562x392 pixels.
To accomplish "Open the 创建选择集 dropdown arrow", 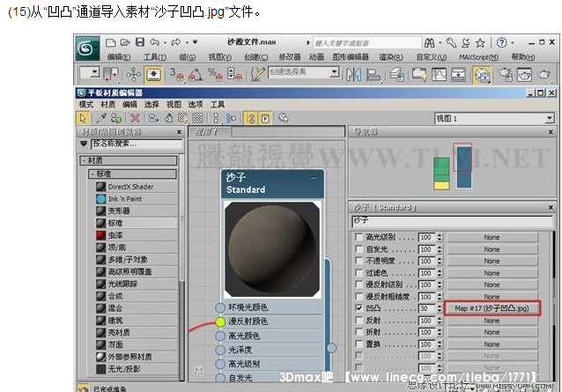I will (x=334, y=72).
